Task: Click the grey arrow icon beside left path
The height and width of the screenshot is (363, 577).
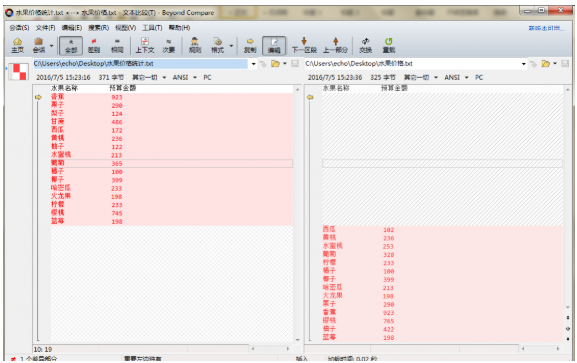Action: tap(263, 64)
